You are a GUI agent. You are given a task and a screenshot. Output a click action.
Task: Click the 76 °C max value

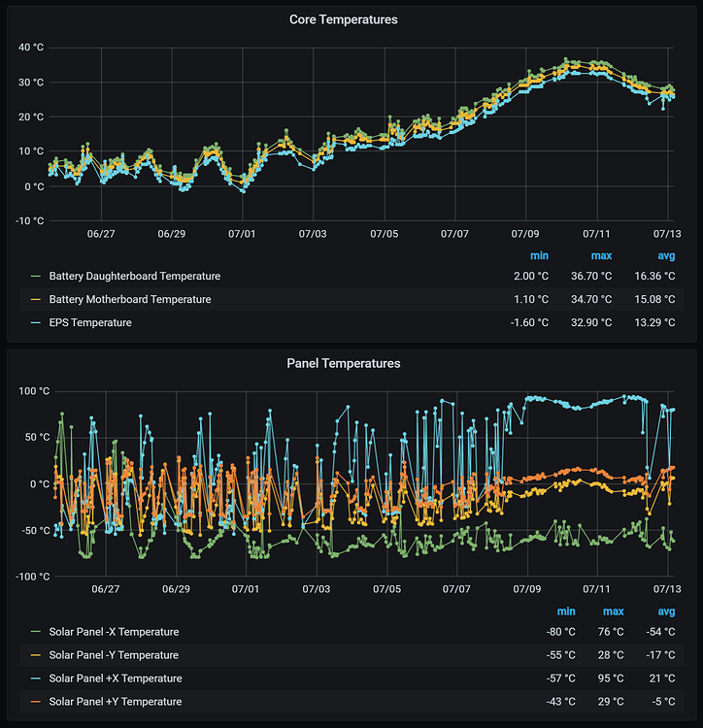coord(611,632)
